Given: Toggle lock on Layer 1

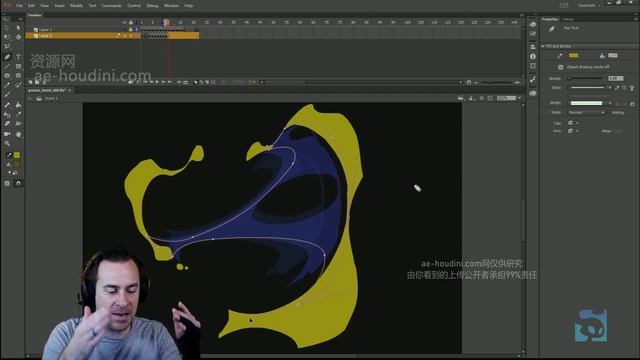Looking at the screenshot, I should [131, 29].
